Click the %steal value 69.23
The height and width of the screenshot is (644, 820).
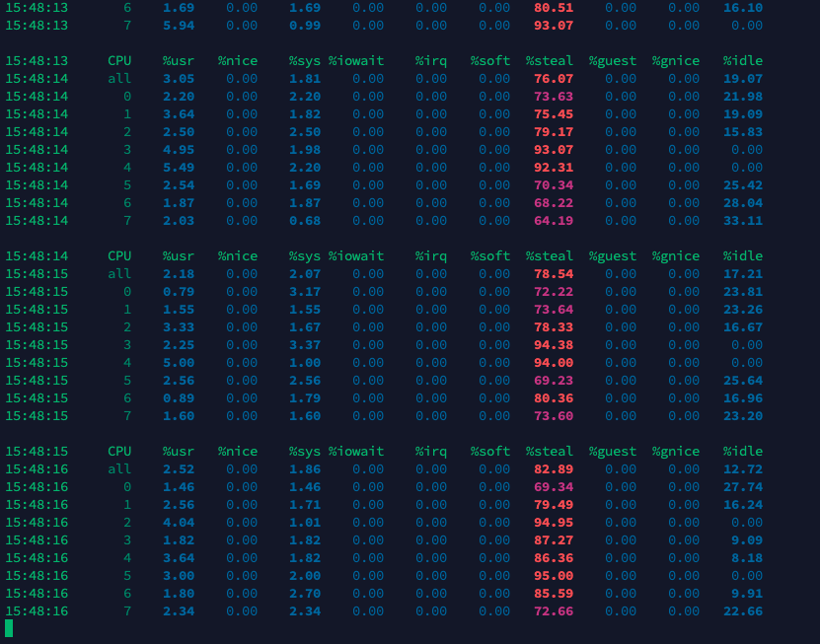(554, 381)
